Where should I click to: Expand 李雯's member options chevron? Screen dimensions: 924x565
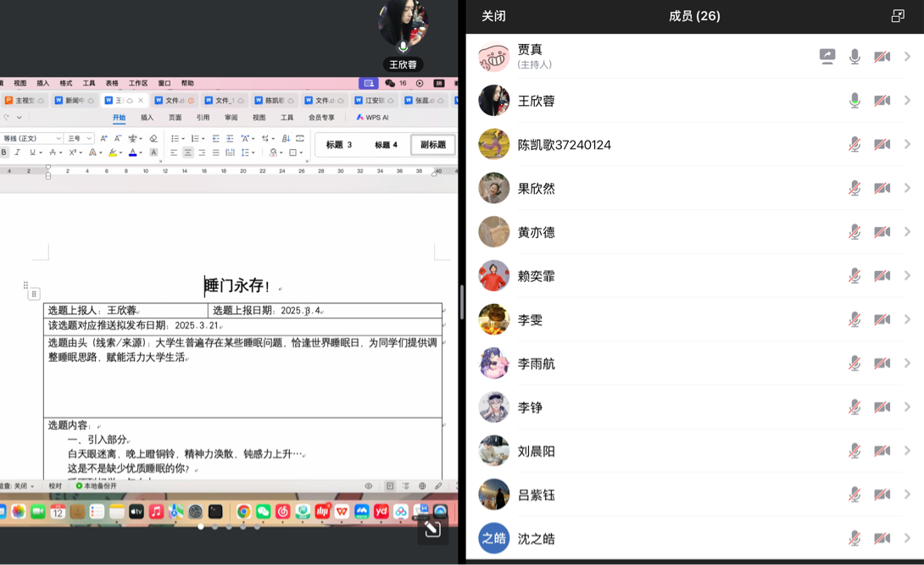(x=907, y=319)
